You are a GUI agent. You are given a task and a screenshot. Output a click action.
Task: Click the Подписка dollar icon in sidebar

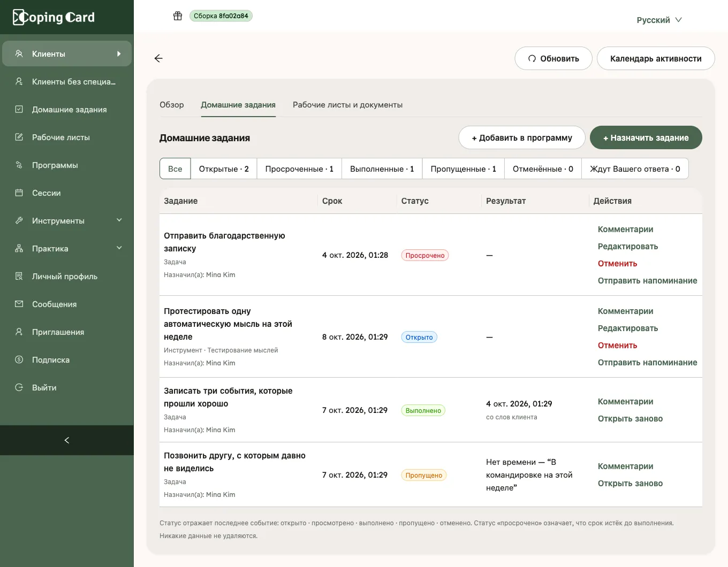click(19, 359)
